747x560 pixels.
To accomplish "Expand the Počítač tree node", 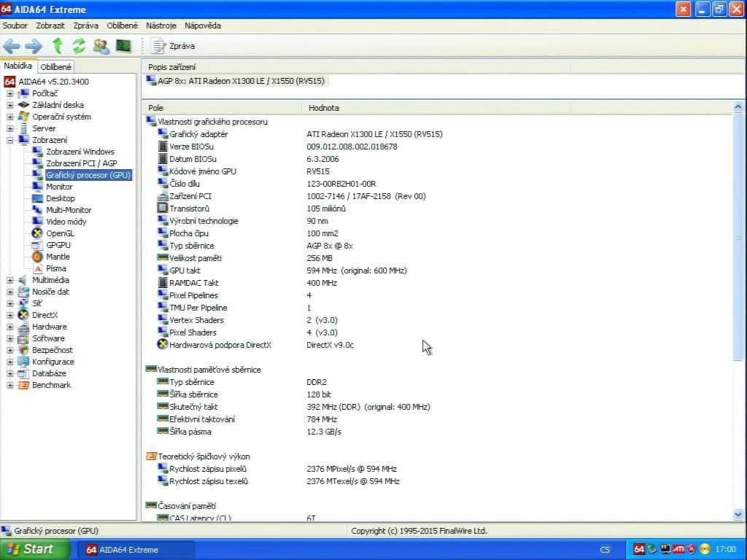I will point(10,94).
